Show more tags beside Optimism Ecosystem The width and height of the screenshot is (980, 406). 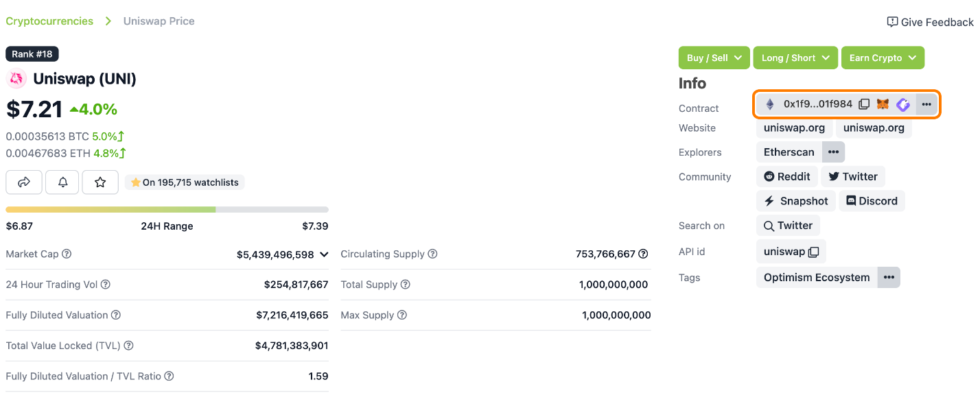coord(889,277)
